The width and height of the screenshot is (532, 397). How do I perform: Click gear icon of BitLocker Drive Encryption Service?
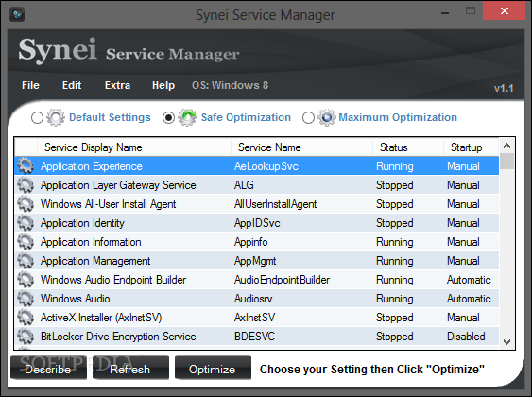coord(26,337)
